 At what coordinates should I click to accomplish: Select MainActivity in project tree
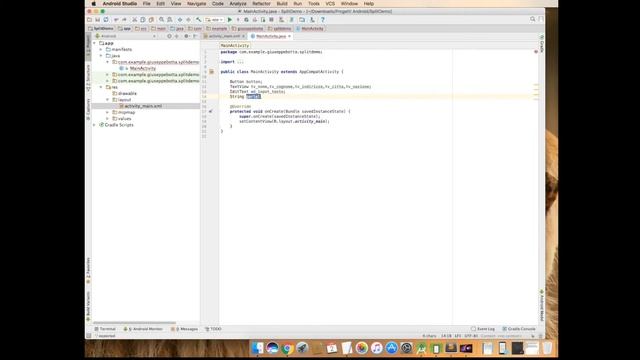click(142, 68)
